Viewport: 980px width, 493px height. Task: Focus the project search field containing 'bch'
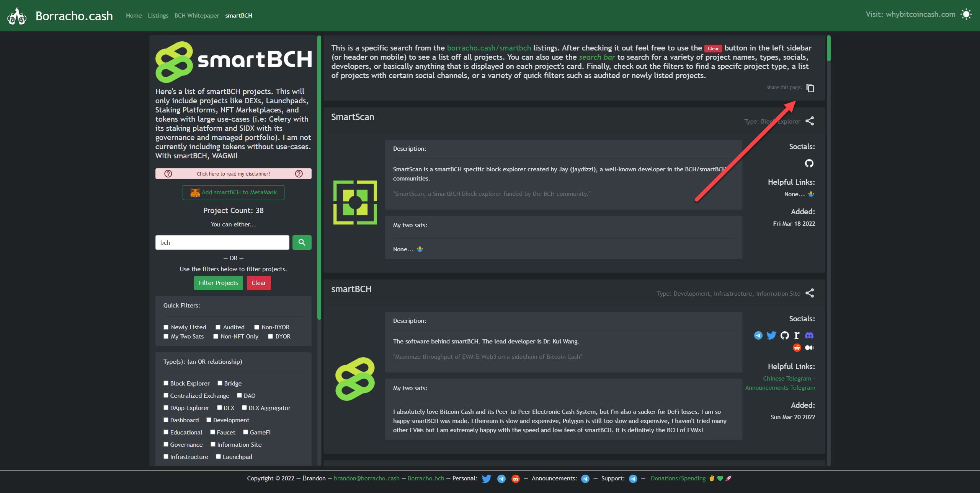(x=222, y=242)
